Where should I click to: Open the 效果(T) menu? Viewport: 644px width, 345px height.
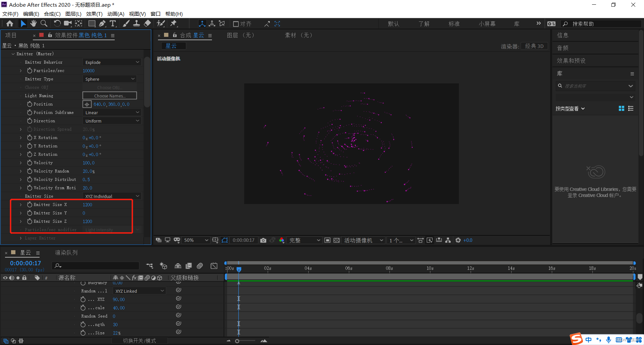pos(94,14)
